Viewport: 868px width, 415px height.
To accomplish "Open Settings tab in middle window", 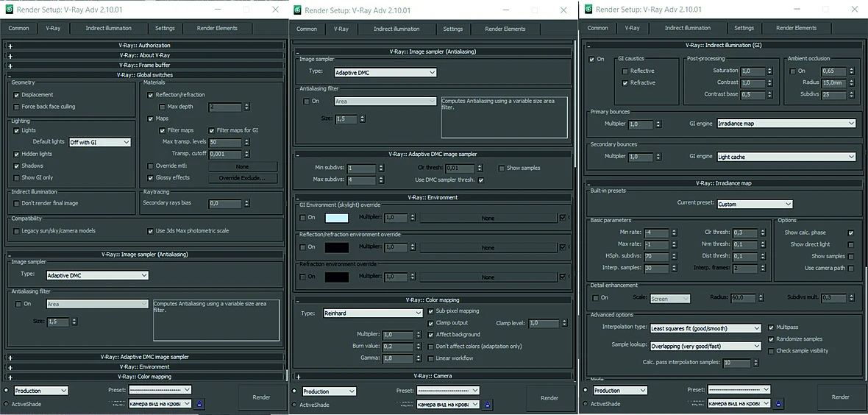I will click(453, 29).
